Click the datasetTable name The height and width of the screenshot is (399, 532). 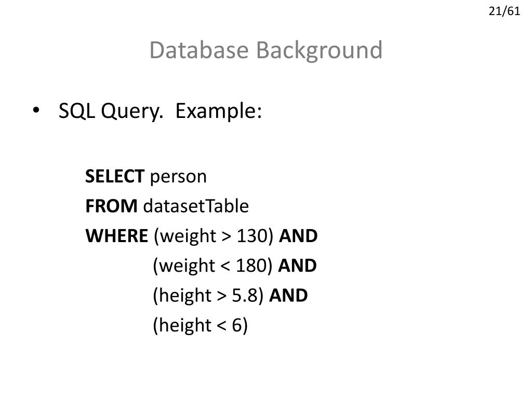click(196, 206)
